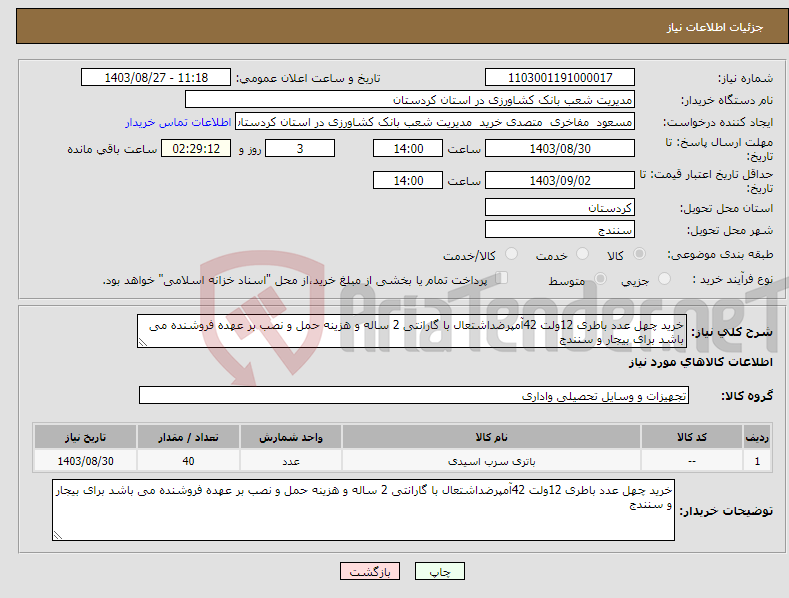789x598 pixels.
Task: Click the نوع فرآیند خرید label
Action: [x=733, y=279]
